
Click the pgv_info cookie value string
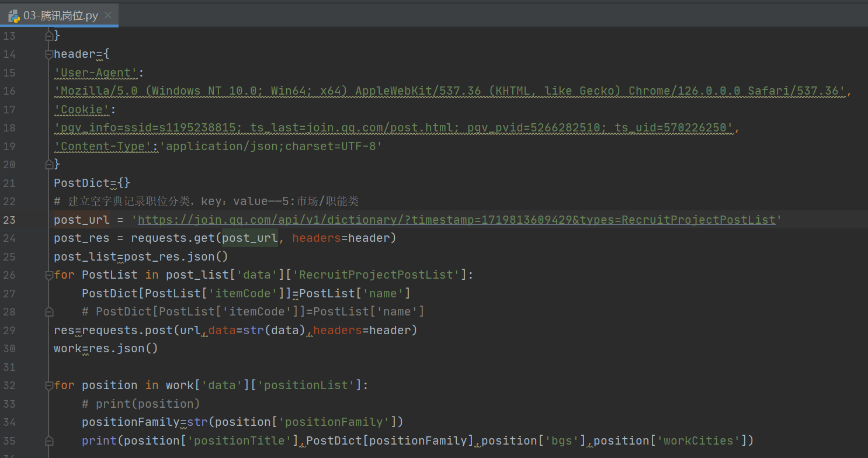[x=393, y=128]
